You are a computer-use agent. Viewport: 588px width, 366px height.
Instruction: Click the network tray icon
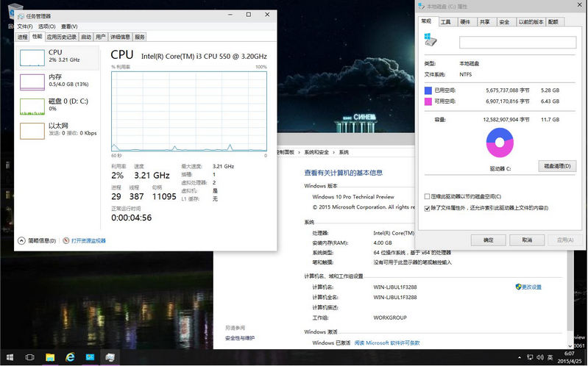click(x=531, y=357)
